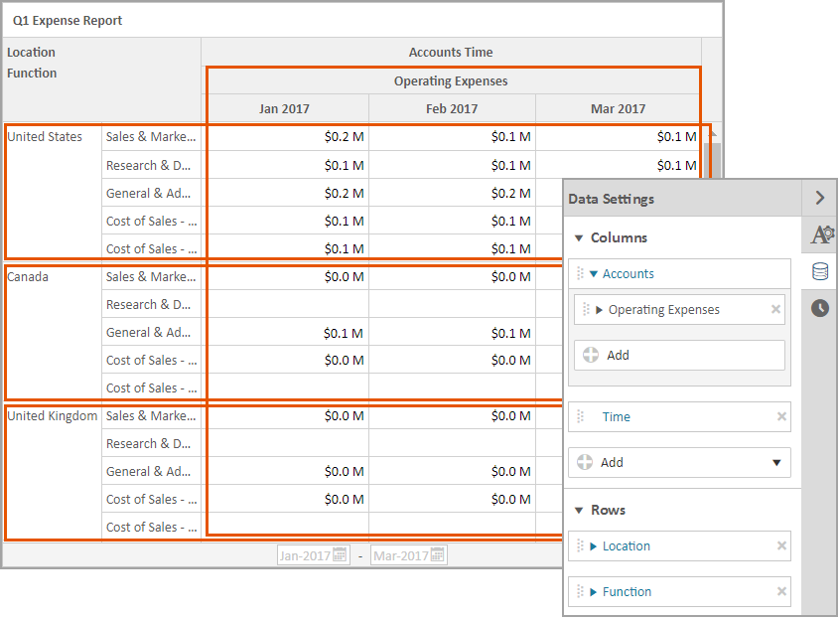Viewport: 840px width, 619px height.
Task: Collapse the Rows section
Action: coord(579,510)
